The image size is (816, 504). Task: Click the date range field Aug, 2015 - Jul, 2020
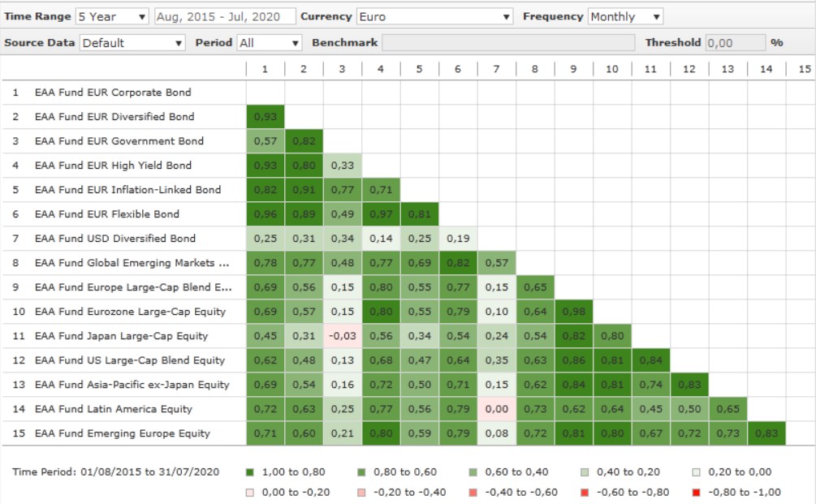[x=222, y=16]
